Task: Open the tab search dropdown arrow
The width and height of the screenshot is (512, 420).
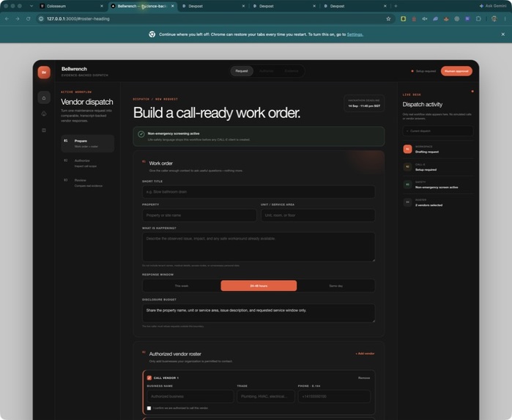Action: pos(31,6)
